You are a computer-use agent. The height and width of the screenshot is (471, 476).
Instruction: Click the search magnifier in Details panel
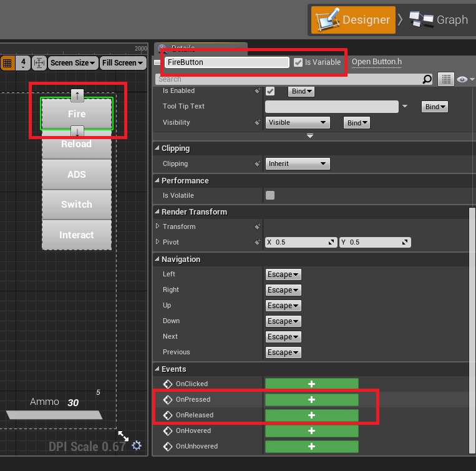427,79
